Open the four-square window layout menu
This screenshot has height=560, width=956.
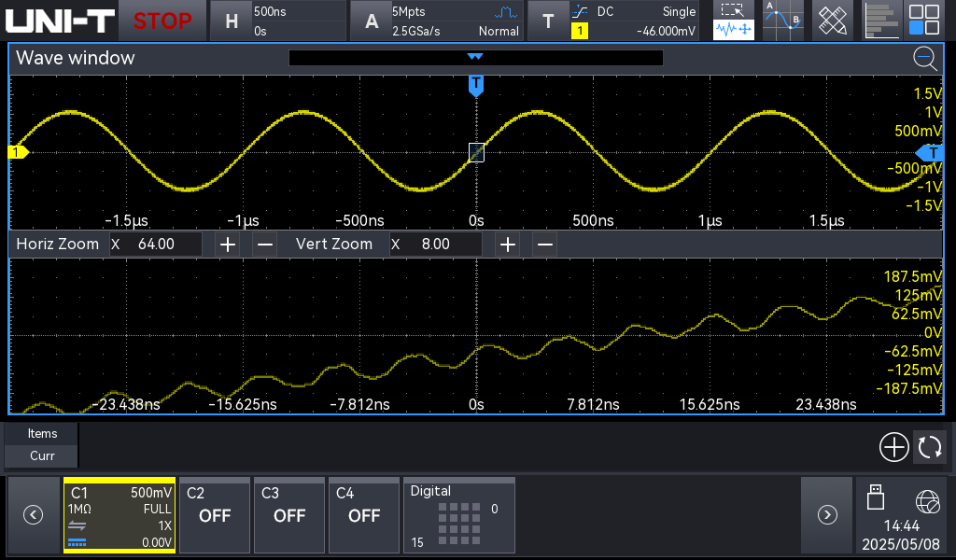point(924,20)
